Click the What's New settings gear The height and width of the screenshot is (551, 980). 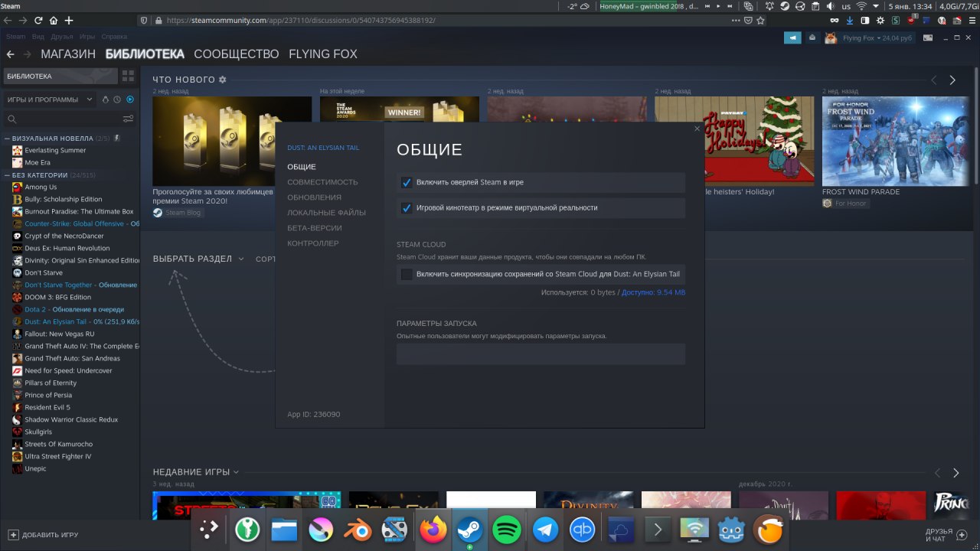tap(223, 80)
